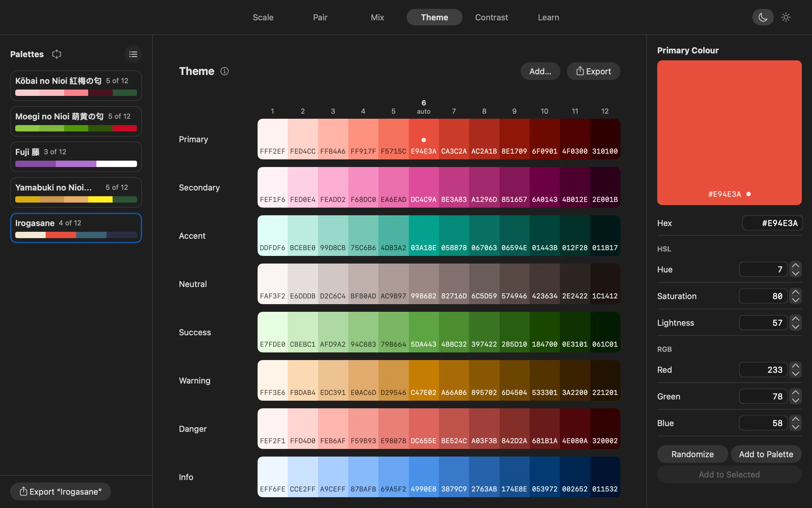Open the Scale tab
This screenshot has width=812, height=508.
[263, 17]
